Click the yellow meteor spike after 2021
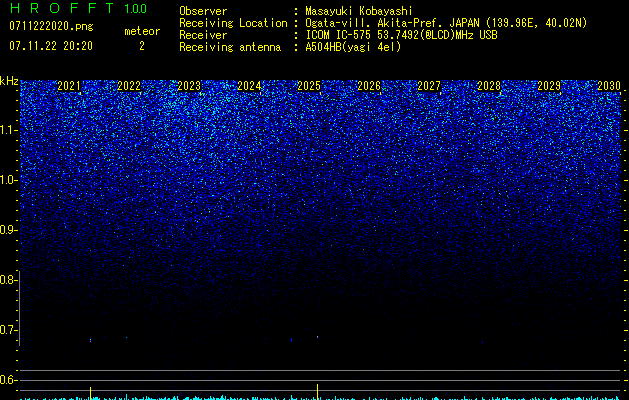Image resolution: width=629 pixels, height=400 pixels. click(91, 393)
